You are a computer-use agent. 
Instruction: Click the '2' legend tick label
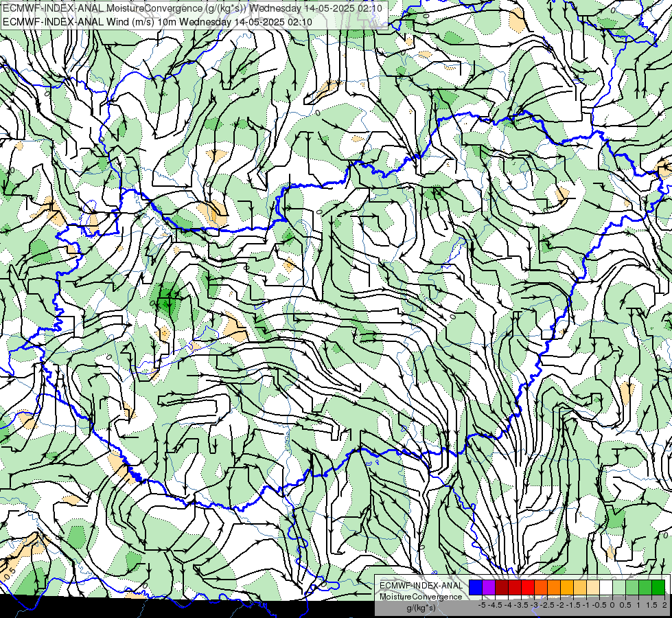click(664, 605)
